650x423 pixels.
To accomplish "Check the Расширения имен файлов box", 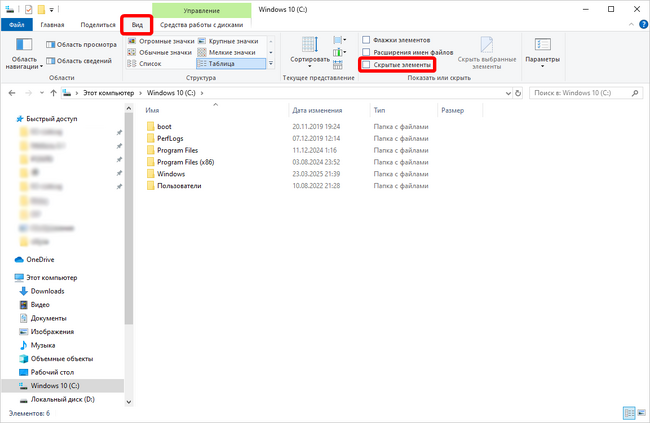I will pos(366,52).
